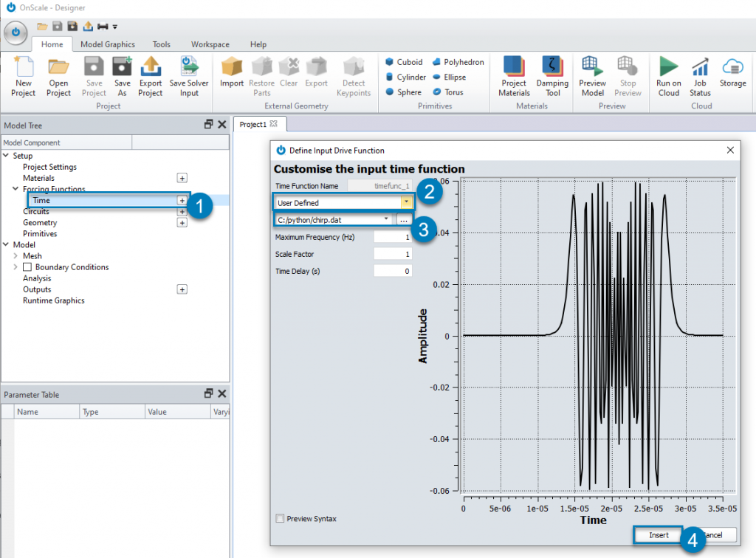Create a New Project
756x558 pixels.
click(x=23, y=76)
